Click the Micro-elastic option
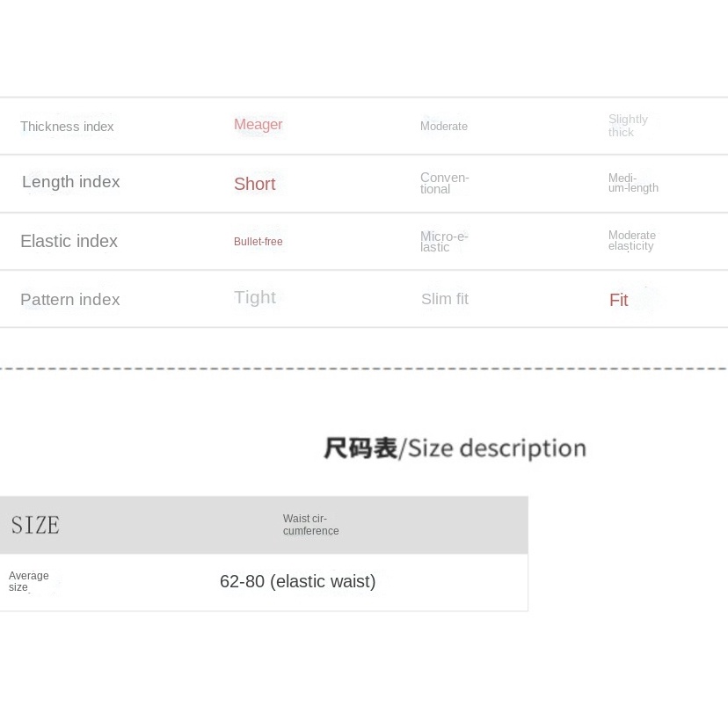Viewport: 728px width, 728px height. coord(444,242)
